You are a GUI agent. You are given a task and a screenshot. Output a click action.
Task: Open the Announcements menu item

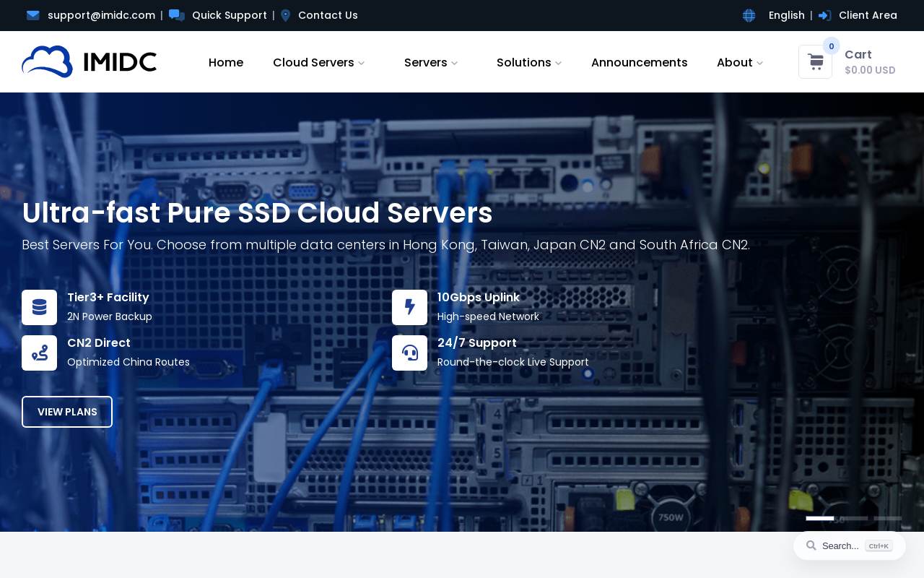[640, 62]
